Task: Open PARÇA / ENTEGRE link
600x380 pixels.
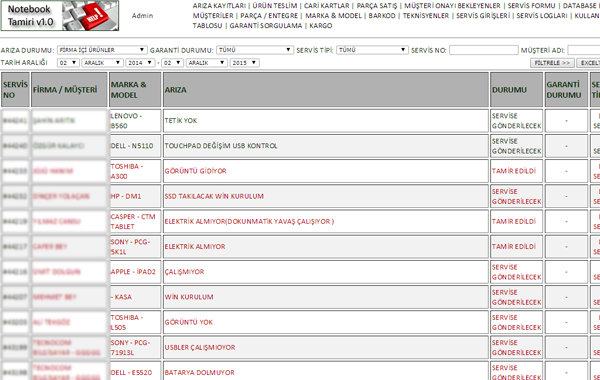Action: tap(269, 16)
